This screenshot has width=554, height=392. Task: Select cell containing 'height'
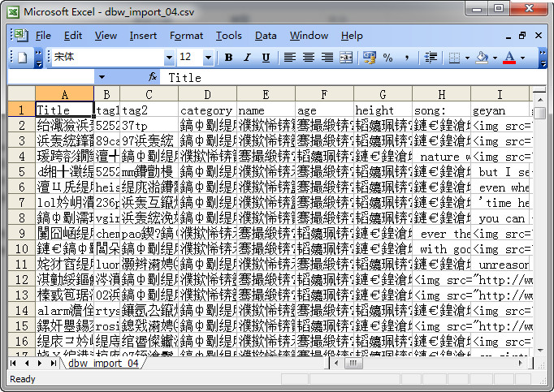383,110
